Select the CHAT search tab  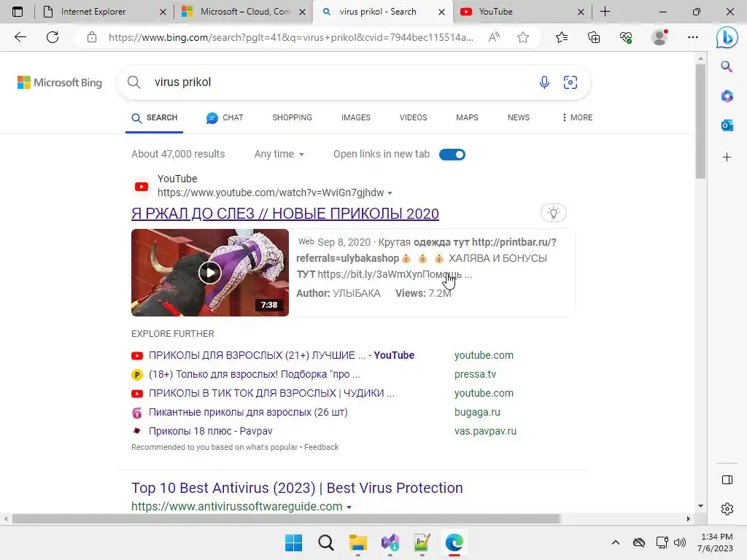click(x=225, y=117)
